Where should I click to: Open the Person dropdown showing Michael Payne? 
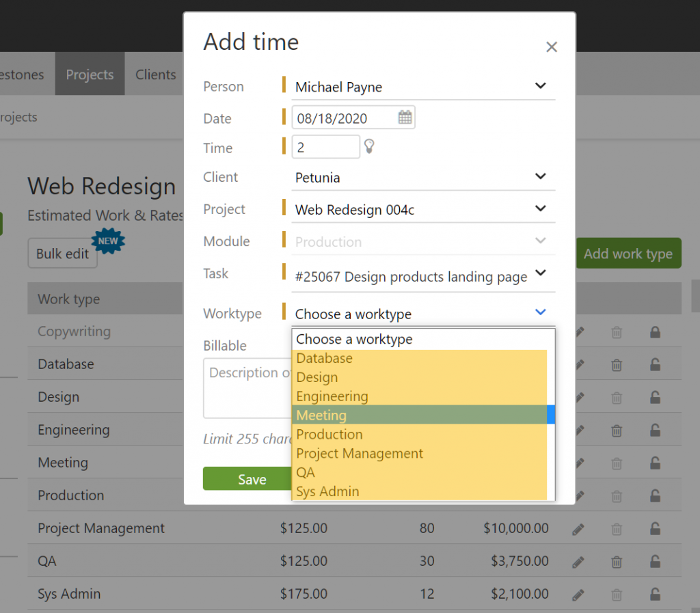pos(540,86)
